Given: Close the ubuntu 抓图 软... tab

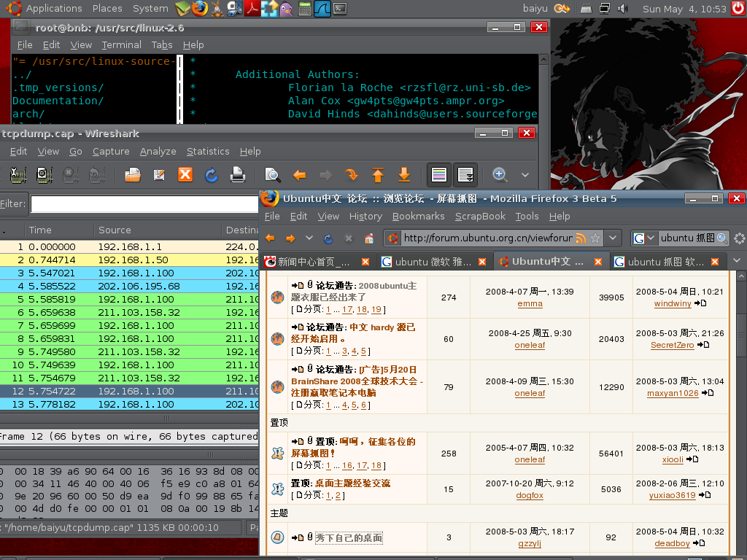Looking at the screenshot, I should pyautogui.click(x=715, y=262).
